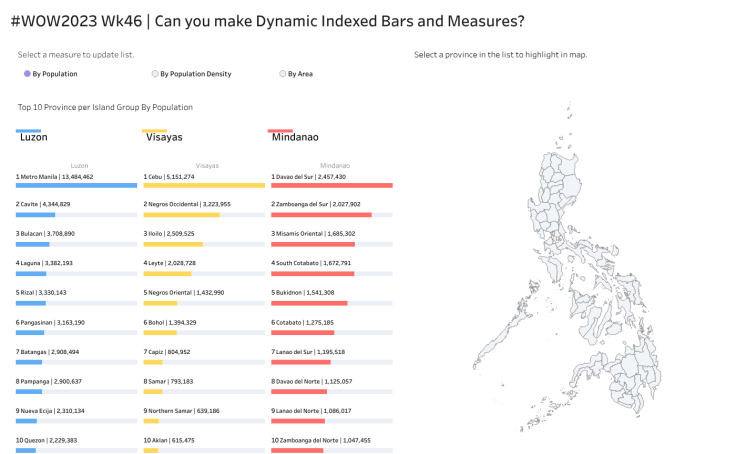Click the Cavite province label
736x454 pixels.
coord(45,204)
